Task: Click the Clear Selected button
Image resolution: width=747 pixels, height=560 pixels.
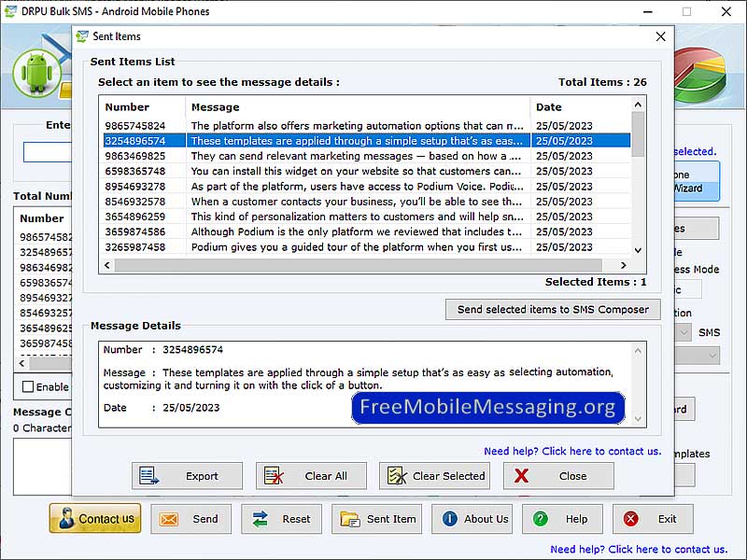Action: (434, 476)
